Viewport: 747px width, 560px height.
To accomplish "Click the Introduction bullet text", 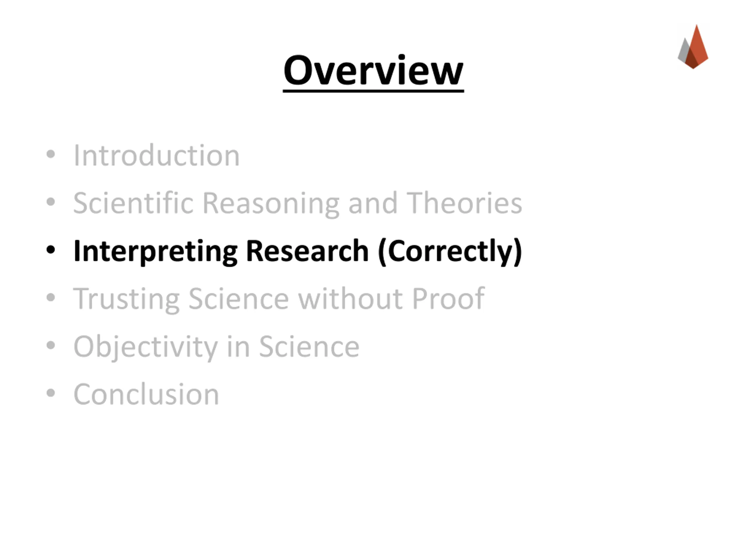I will [156, 155].
